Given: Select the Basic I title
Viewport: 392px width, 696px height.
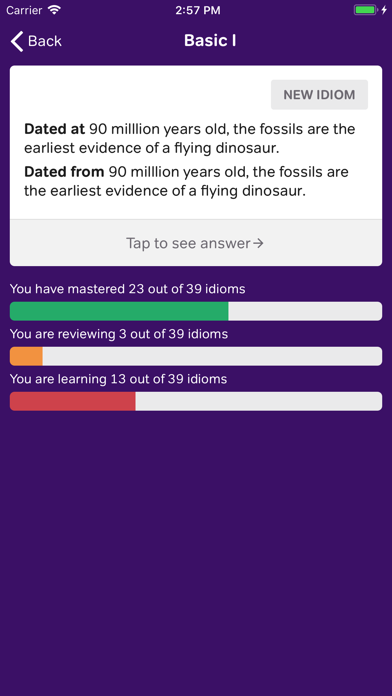Looking at the screenshot, I should point(210,40).
